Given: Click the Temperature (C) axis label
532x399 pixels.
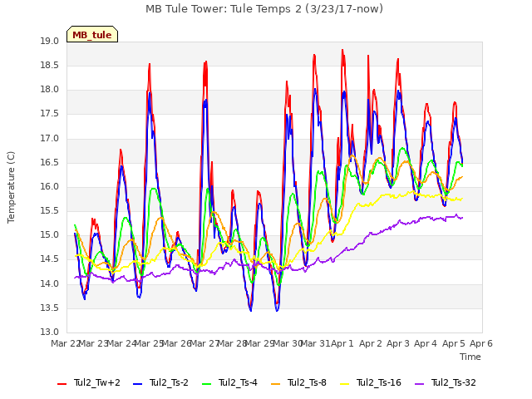Looking at the screenshot, I should point(11,187).
